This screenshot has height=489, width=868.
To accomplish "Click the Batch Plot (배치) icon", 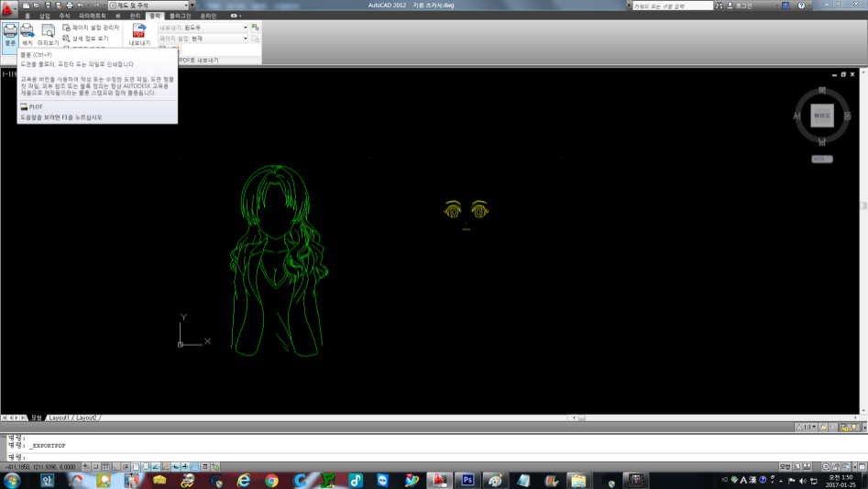I will click(27, 34).
